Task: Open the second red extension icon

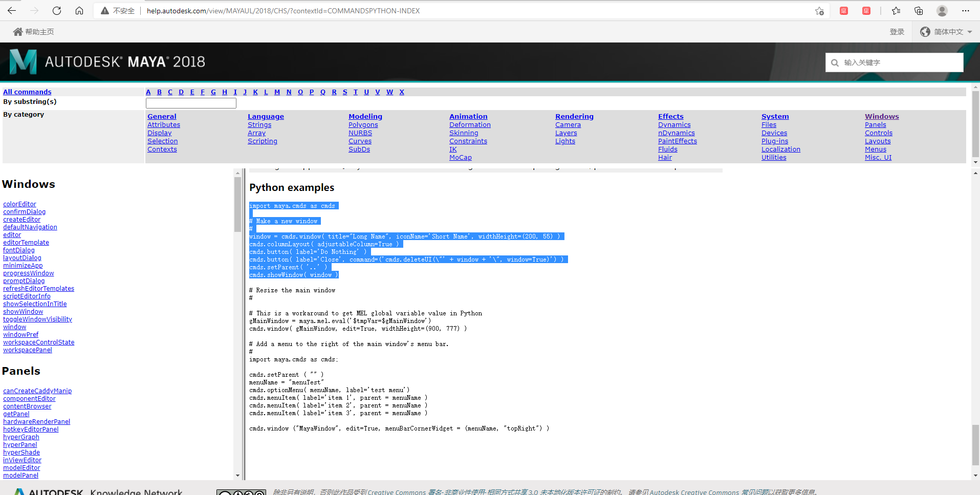Action: pos(866,11)
